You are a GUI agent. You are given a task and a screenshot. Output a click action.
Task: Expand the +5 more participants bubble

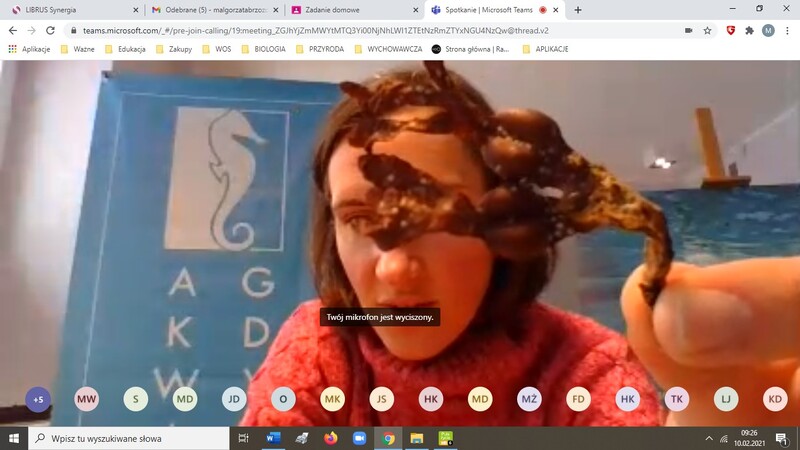(x=38, y=399)
